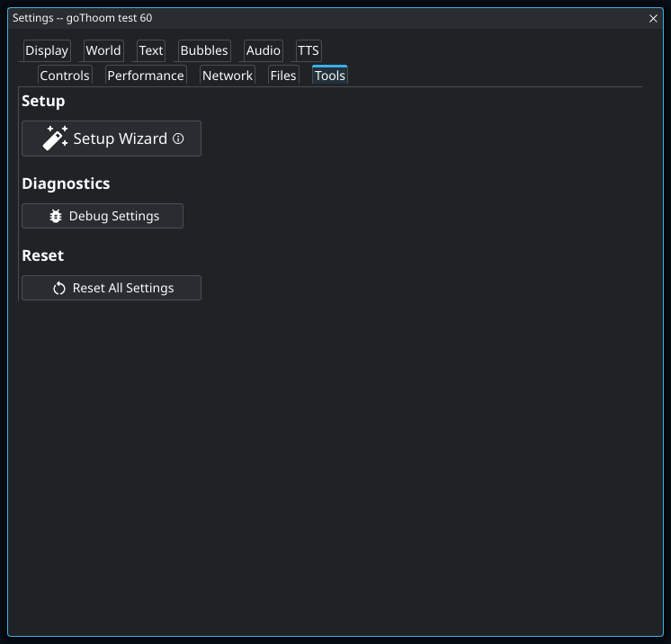Open Debug Settings
Image resolution: width=671 pixels, height=644 pixels.
click(x=103, y=216)
